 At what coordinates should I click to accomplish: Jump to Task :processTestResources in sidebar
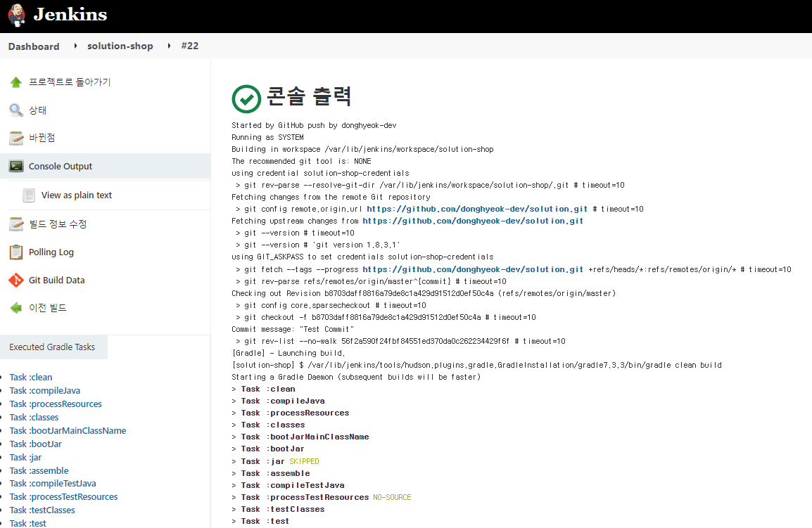tap(64, 497)
